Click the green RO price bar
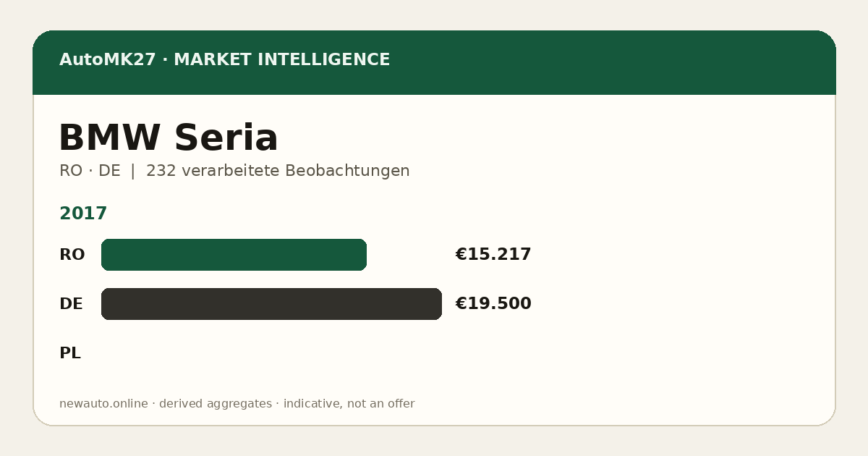868x456 pixels. tap(234, 255)
